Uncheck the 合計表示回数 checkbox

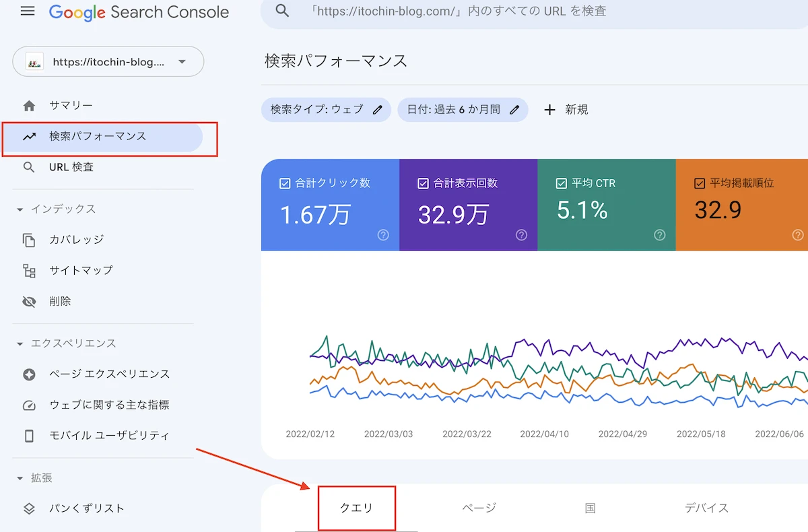coord(424,183)
